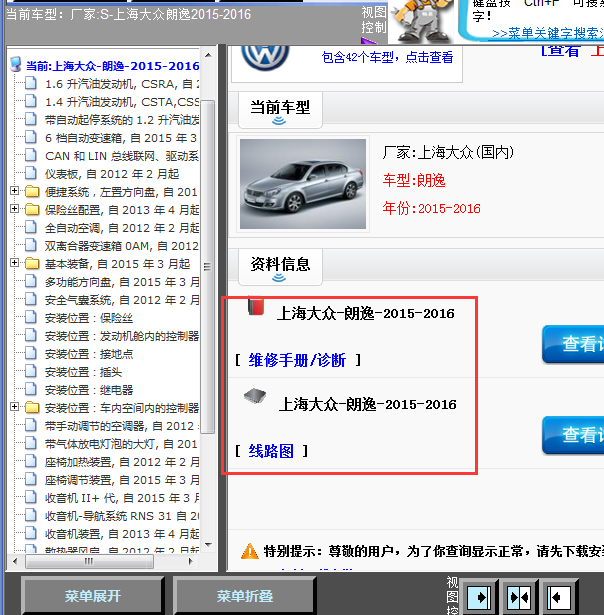The height and width of the screenshot is (615, 604).
Task: Click the Volkswagen logo icon
Action: [265, 57]
